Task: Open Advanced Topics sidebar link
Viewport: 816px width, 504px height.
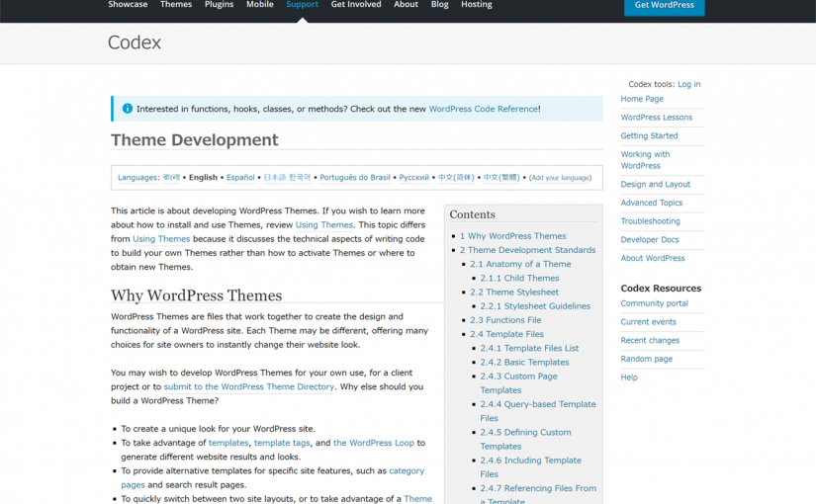Action: pyautogui.click(x=652, y=203)
